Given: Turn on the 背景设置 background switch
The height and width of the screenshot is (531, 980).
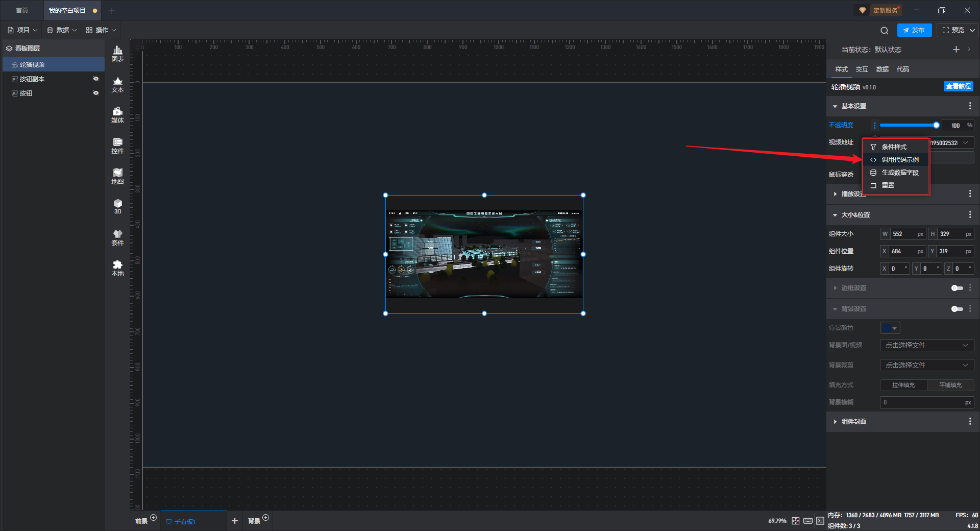Looking at the screenshot, I should (x=957, y=309).
